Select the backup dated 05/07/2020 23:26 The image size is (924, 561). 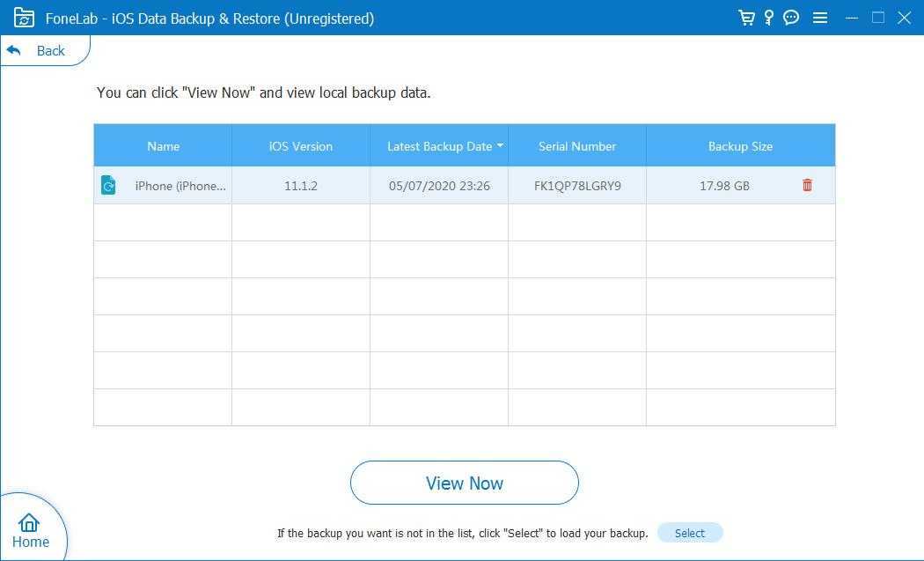pos(439,186)
